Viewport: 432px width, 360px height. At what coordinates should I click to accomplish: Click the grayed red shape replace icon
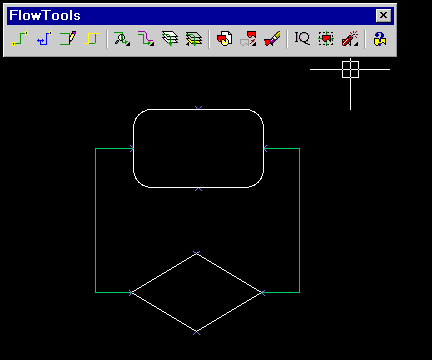[x=248, y=39]
